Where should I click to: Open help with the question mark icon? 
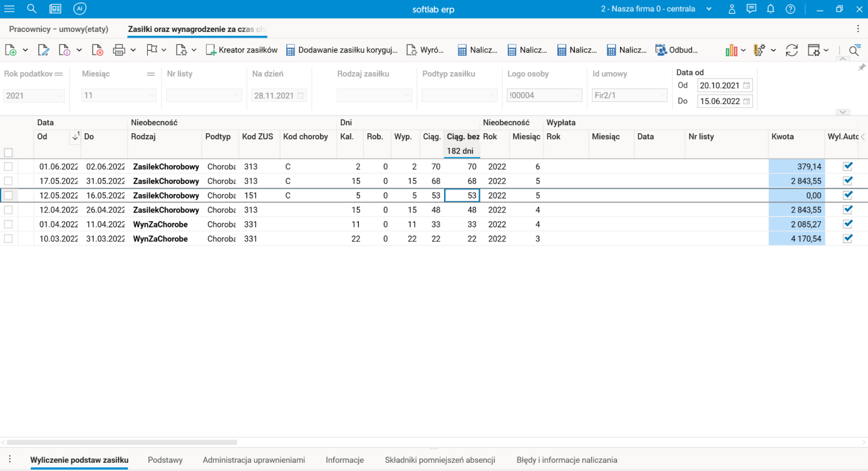790,9
